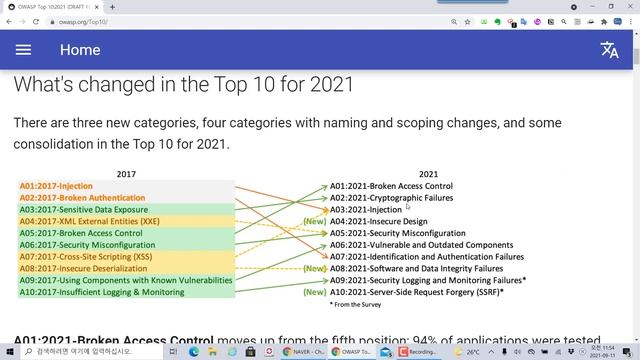Click the 'What's changed in the Top 10' heading
640x360 pixels.
coord(183,84)
